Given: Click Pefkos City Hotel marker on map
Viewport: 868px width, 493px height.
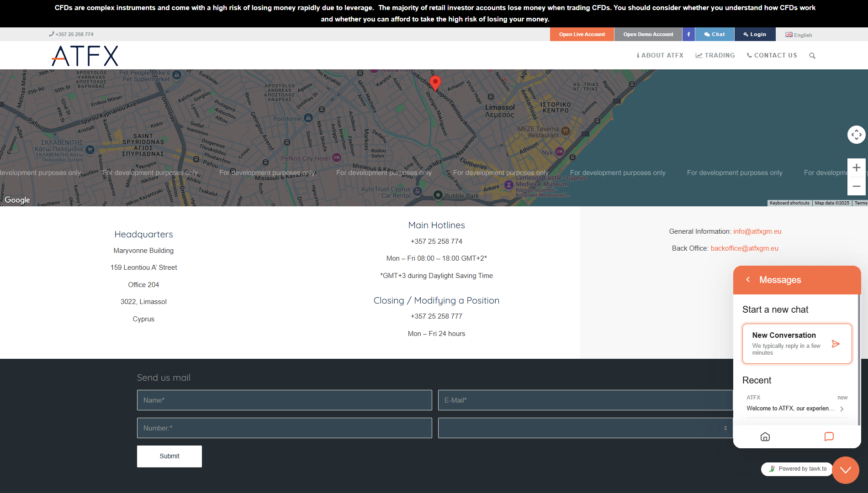Looking at the screenshot, I should pos(337,158).
